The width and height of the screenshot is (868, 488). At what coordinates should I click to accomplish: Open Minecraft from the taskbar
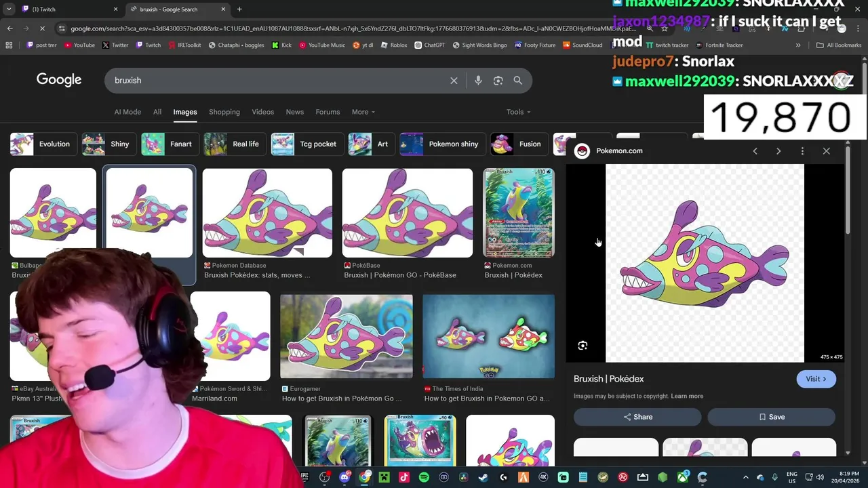[x=384, y=477]
